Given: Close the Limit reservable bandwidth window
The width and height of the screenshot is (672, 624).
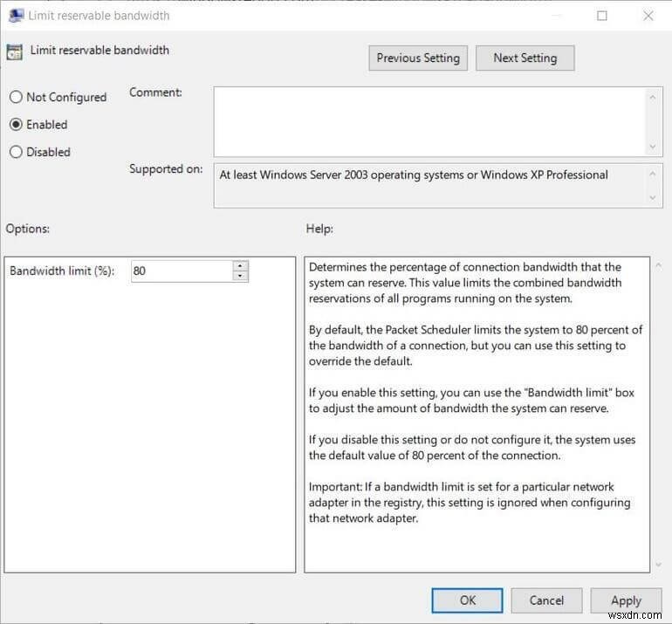Looking at the screenshot, I should 648,16.
